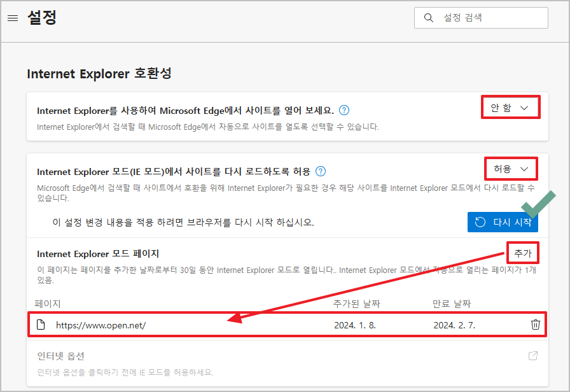570x392 pixels.
Task: Click the Internet Explorer 모드 페이지 heading
Action: pos(98,254)
